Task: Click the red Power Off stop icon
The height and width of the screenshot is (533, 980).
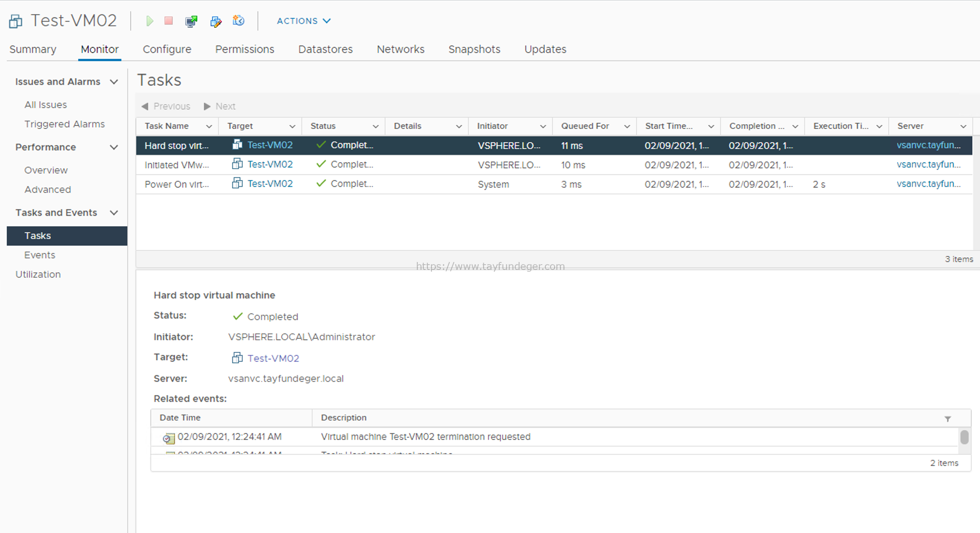Action: [x=169, y=20]
